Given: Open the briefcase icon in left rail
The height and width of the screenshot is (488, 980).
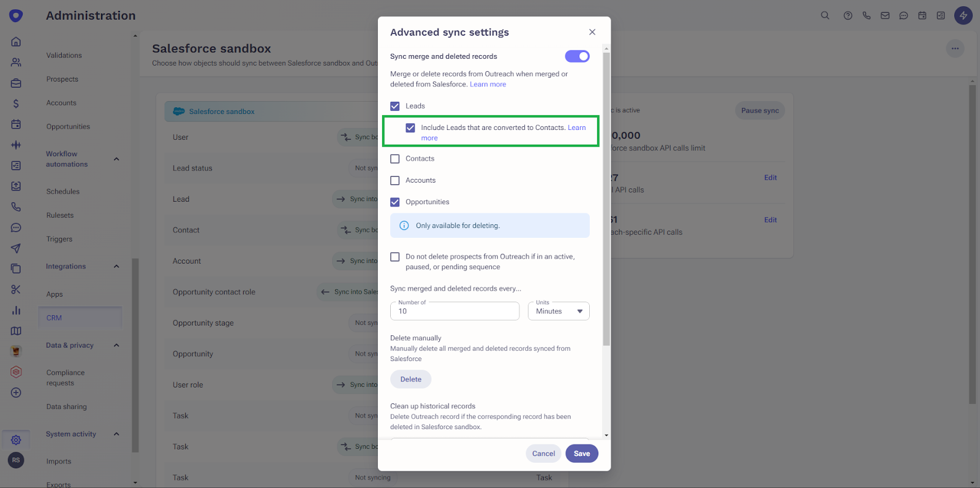Looking at the screenshot, I should pyautogui.click(x=16, y=83).
